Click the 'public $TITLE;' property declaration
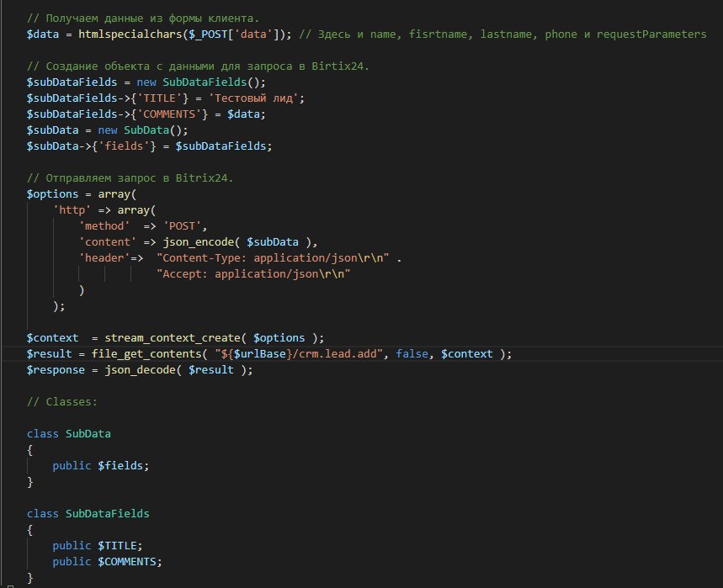The height and width of the screenshot is (588, 723). tap(98, 546)
